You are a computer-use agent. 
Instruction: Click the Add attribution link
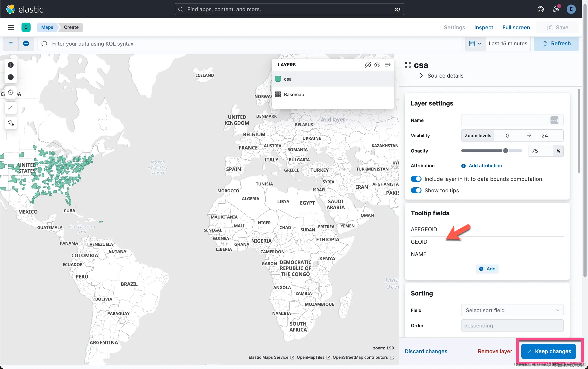click(485, 166)
